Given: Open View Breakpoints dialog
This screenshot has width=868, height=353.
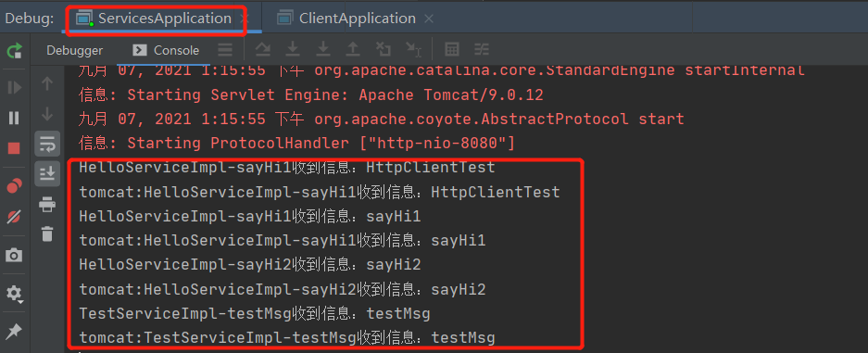Looking at the screenshot, I should (x=15, y=186).
